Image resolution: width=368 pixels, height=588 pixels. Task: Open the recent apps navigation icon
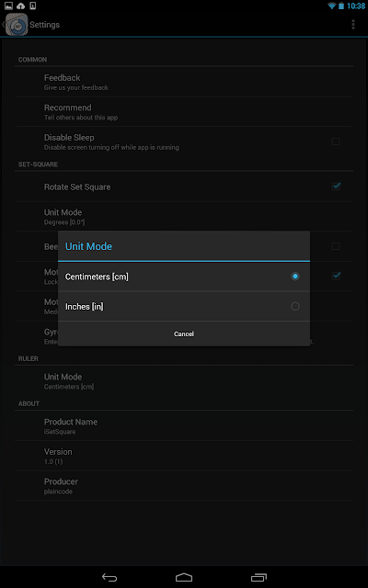[259, 577]
